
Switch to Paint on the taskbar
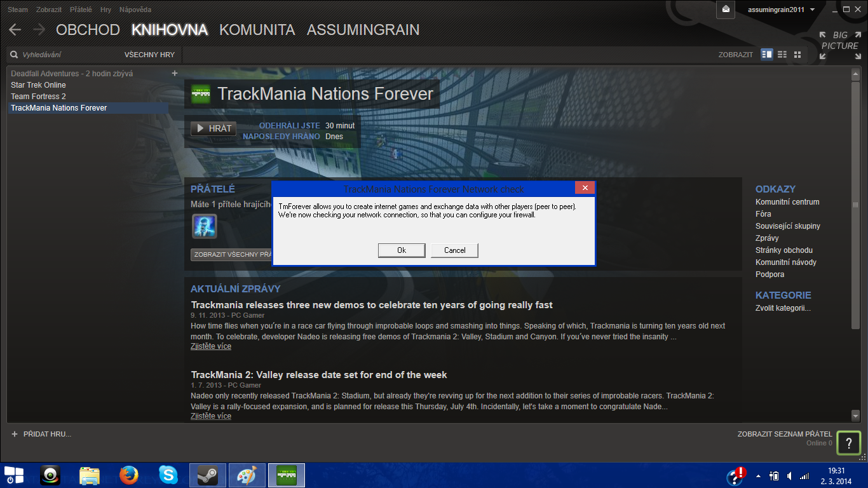coord(247,475)
